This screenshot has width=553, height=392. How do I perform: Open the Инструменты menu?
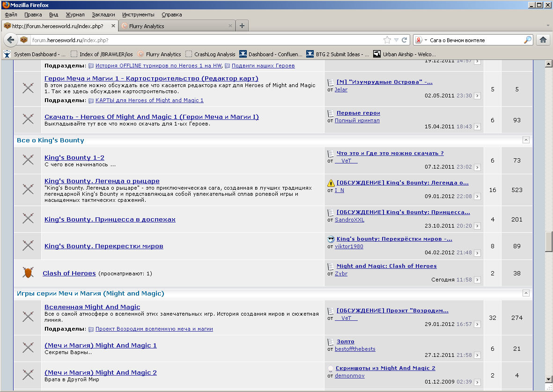pos(138,15)
